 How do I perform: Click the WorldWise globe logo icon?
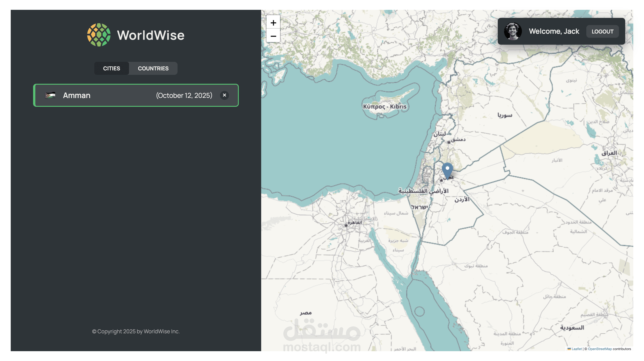pyautogui.click(x=99, y=35)
